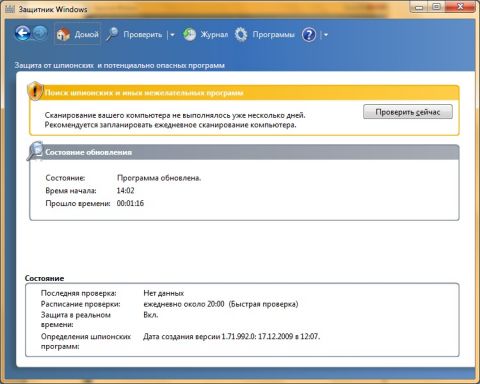Open the Программы tools section

tap(274, 34)
